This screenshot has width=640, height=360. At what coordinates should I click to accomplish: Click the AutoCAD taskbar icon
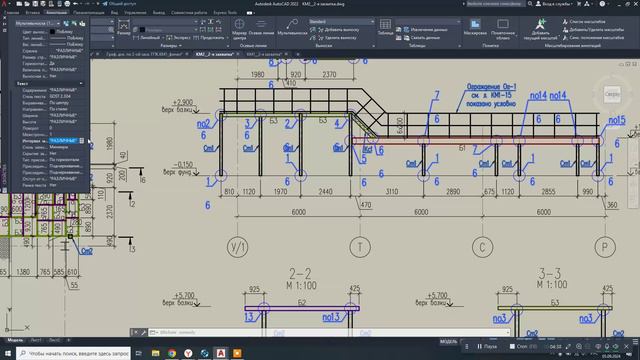221,353
